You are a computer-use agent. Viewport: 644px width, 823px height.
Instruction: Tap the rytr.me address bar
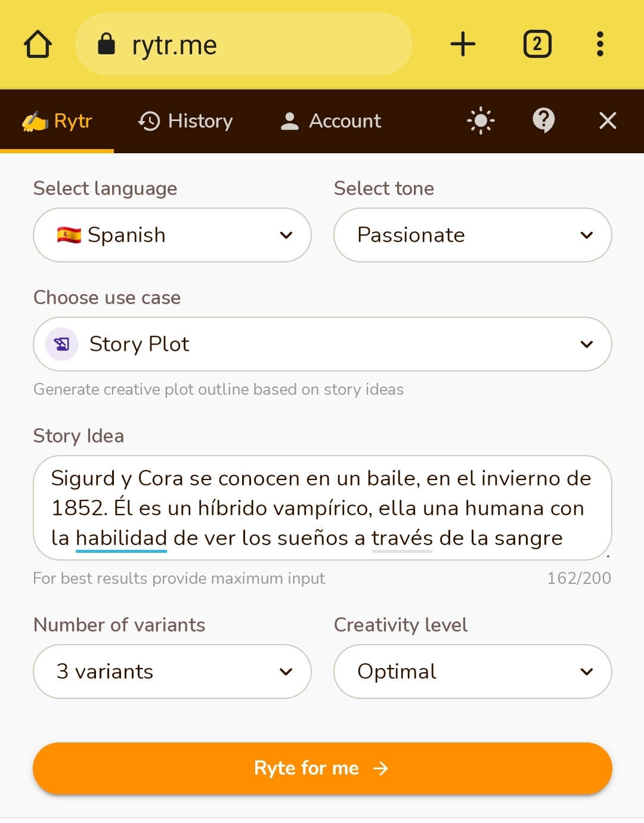(x=244, y=44)
